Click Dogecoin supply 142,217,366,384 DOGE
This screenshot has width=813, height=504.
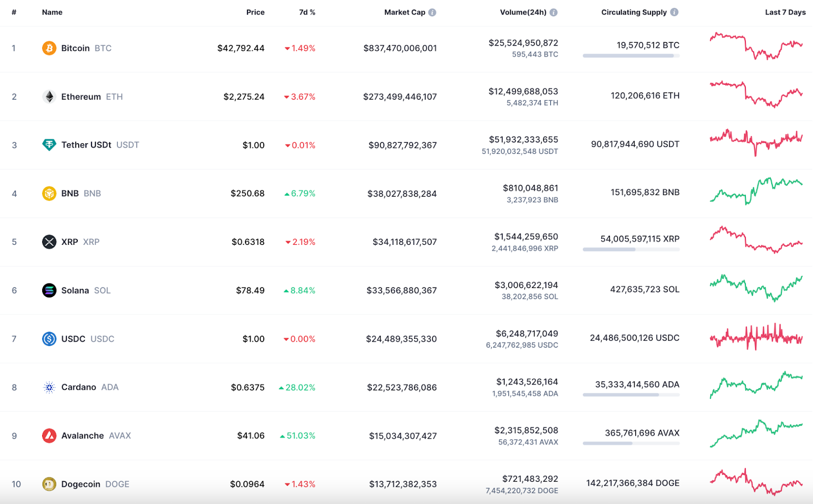[633, 483]
